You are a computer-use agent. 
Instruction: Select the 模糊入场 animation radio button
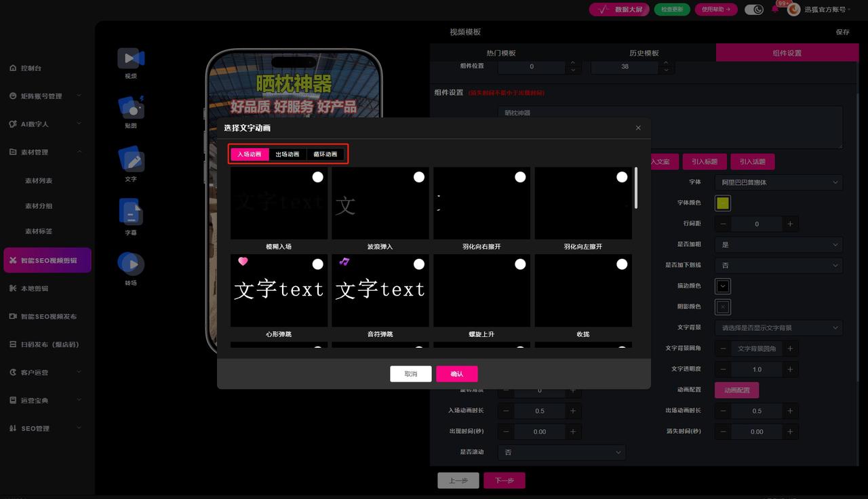click(317, 177)
